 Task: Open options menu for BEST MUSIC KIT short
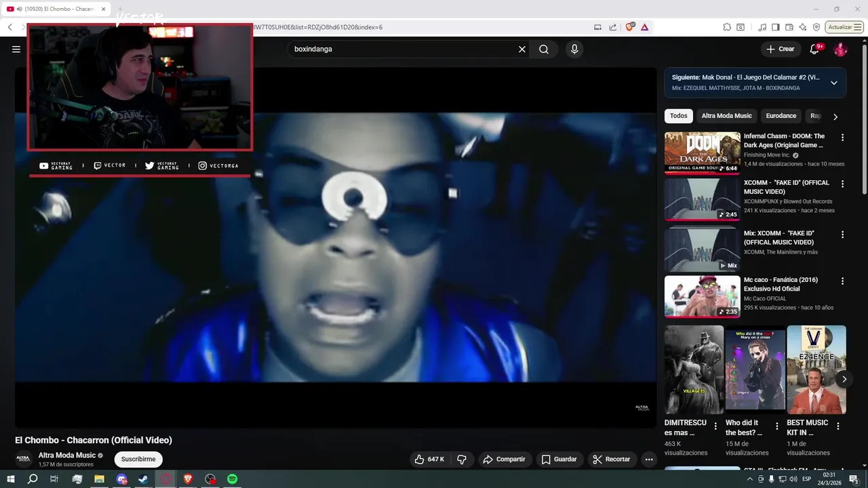838,426
